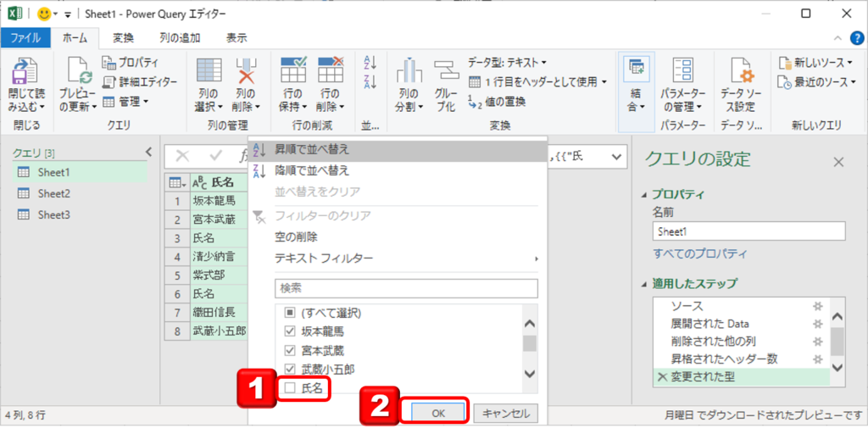Viewport: 868px width, 445px height.
Task: Switch to the ホーム tab
Action: click(x=75, y=37)
